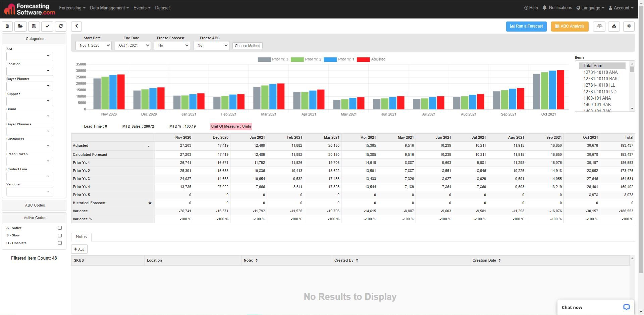Click the Chat now button

pos(596,307)
